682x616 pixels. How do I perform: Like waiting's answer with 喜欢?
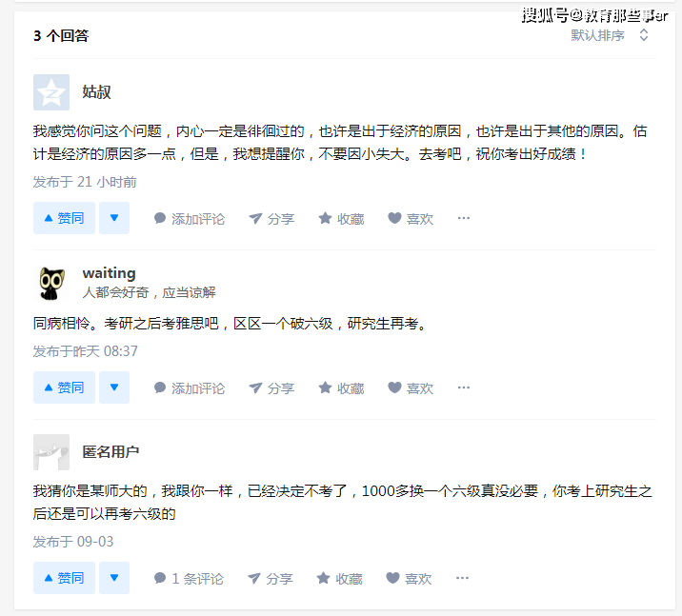pos(411,388)
